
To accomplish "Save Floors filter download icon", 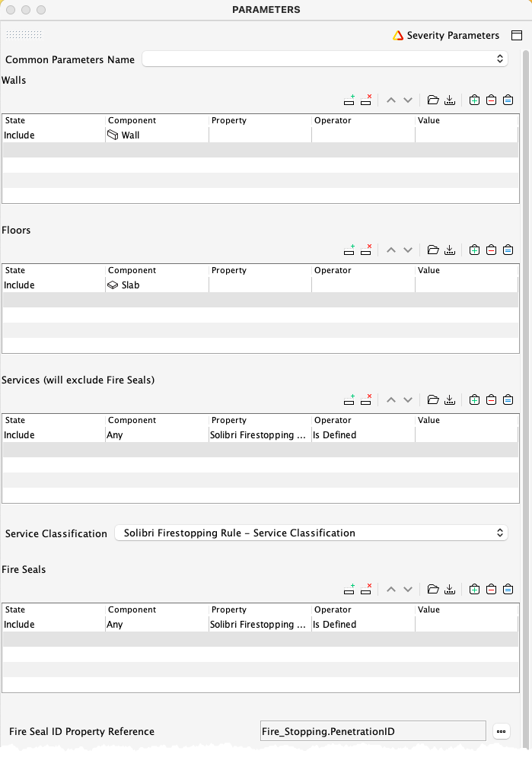I will point(450,250).
